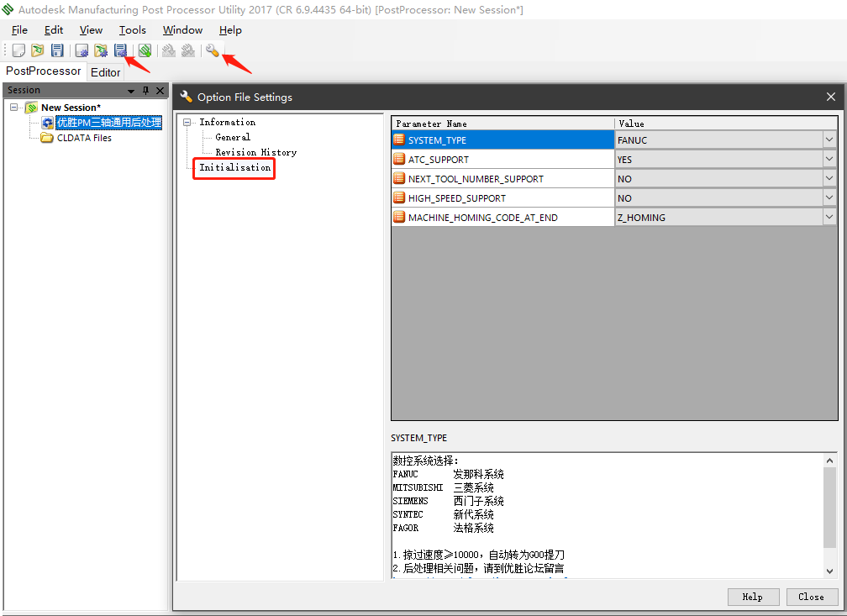Open the HIGH_SPEED_SUPPORT value dropdown
The height and width of the screenshot is (616, 847).
pyautogui.click(x=829, y=197)
